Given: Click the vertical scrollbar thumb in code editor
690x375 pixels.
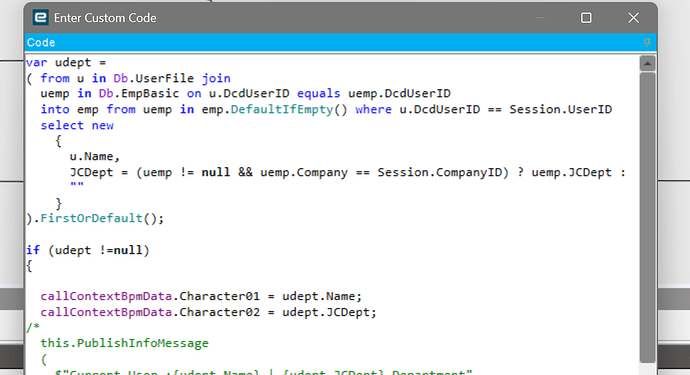Looking at the screenshot, I should (x=647, y=217).
